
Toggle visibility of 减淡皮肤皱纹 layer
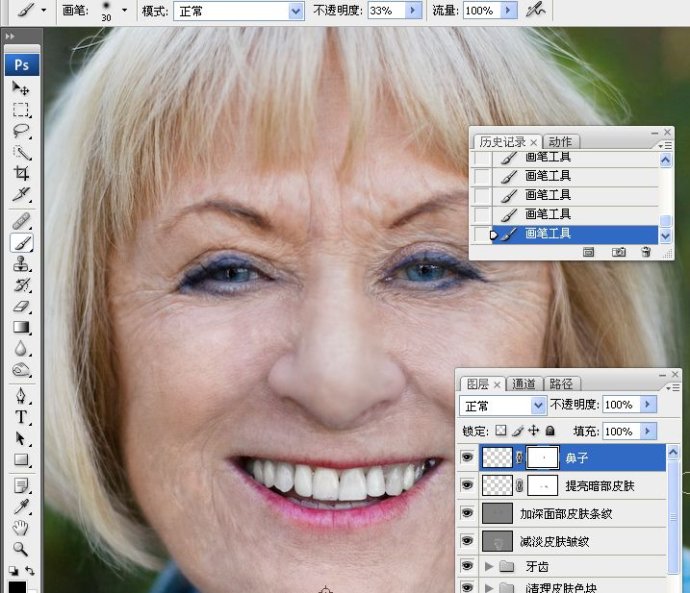click(x=467, y=541)
